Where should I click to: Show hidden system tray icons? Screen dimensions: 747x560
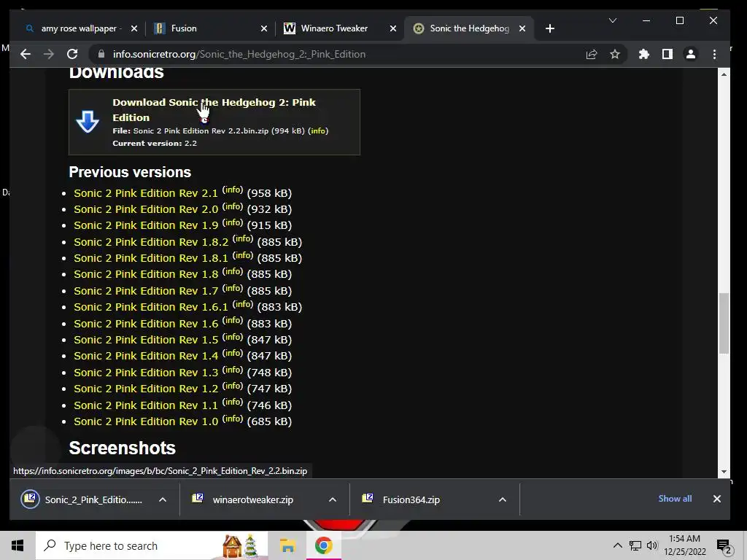pyautogui.click(x=617, y=545)
